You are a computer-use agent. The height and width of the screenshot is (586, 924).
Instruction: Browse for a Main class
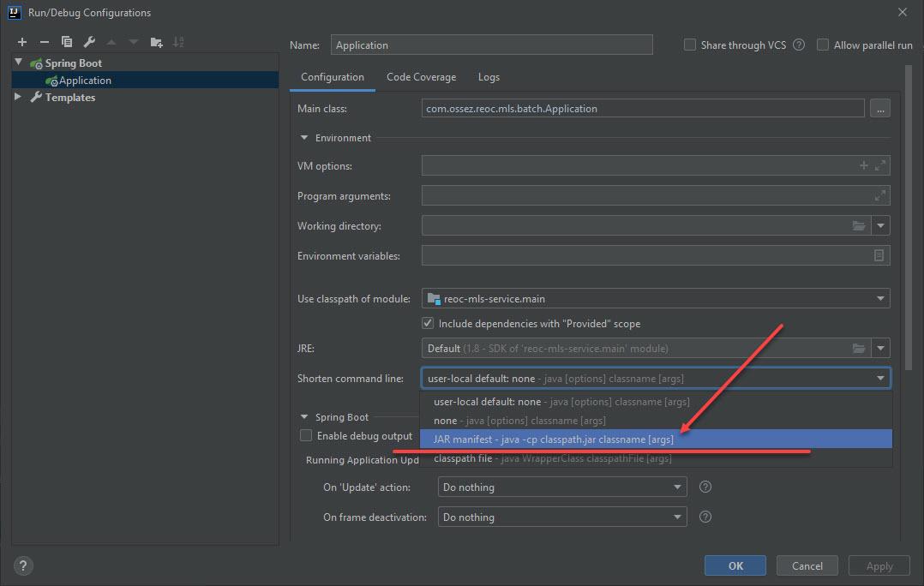point(879,107)
